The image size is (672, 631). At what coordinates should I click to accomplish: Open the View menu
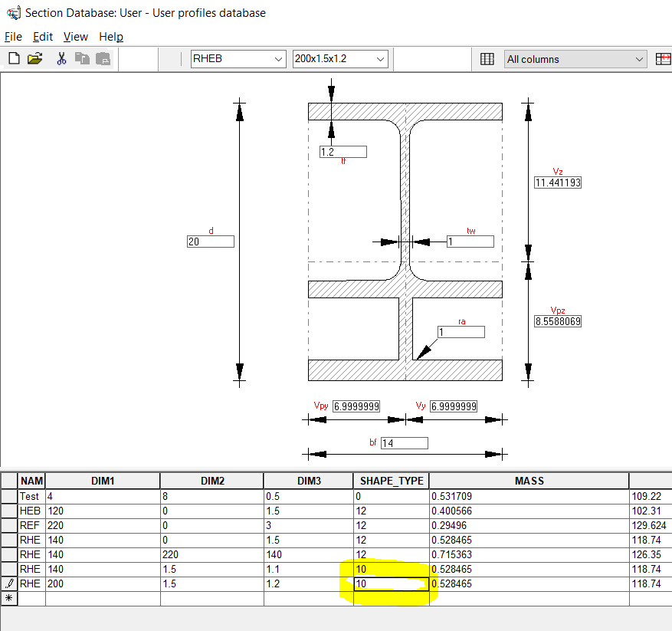click(x=75, y=36)
